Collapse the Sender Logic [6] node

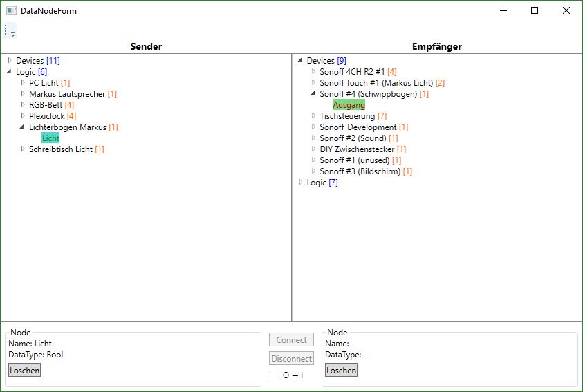(x=9, y=71)
